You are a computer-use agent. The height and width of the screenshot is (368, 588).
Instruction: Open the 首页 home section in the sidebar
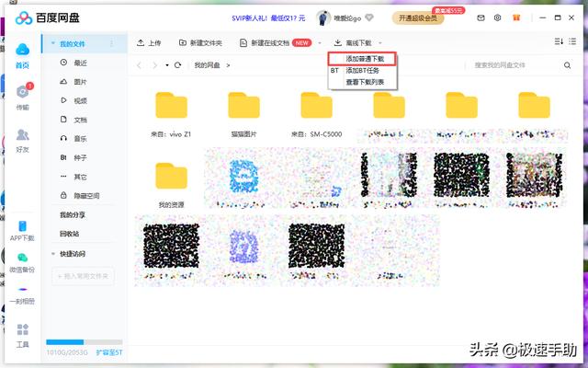[22, 55]
